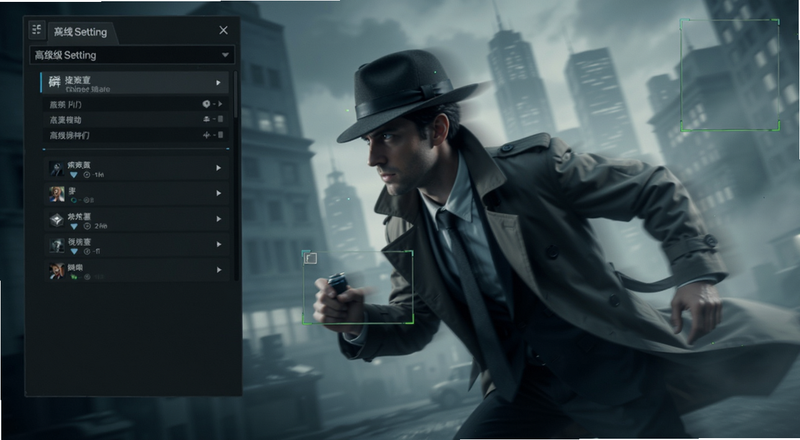The image size is (800, 440).
Task: Click the hat-shaped icon in second sub-row
Action: pos(207,119)
